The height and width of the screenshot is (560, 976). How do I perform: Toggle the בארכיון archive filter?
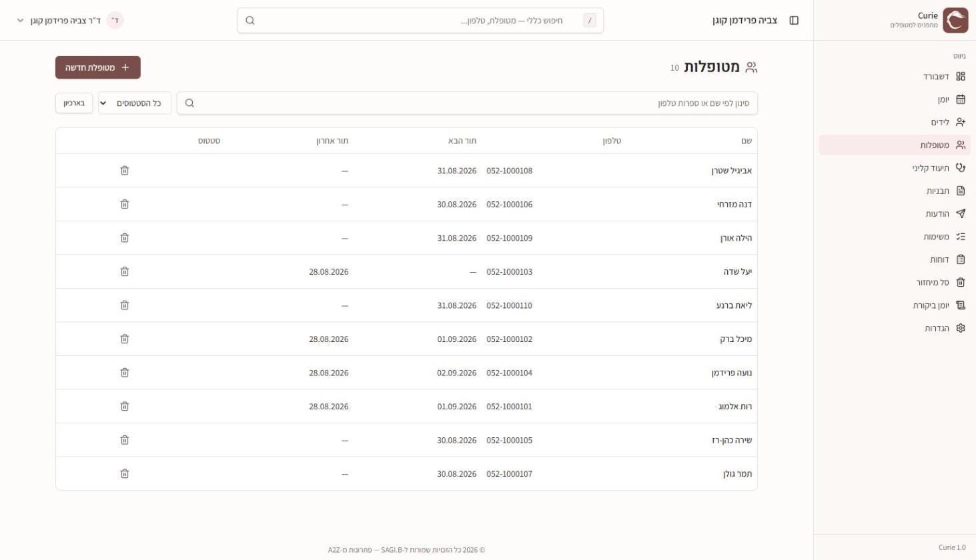click(74, 103)
